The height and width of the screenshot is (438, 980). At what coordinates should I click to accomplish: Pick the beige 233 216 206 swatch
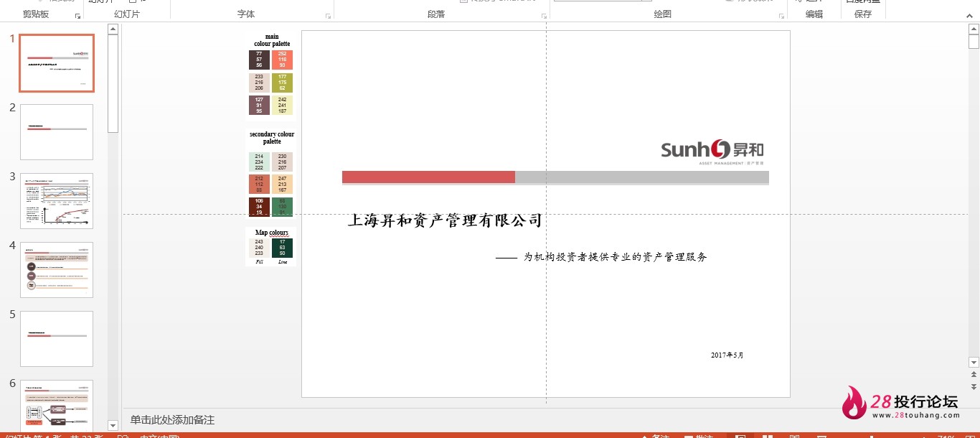pyautogui.click(x=259, y=83)
